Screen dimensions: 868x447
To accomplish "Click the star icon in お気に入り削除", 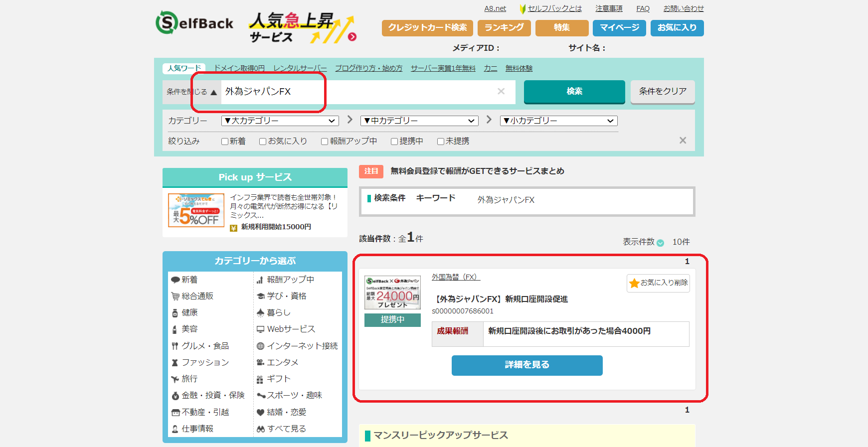I will (634, 283).
